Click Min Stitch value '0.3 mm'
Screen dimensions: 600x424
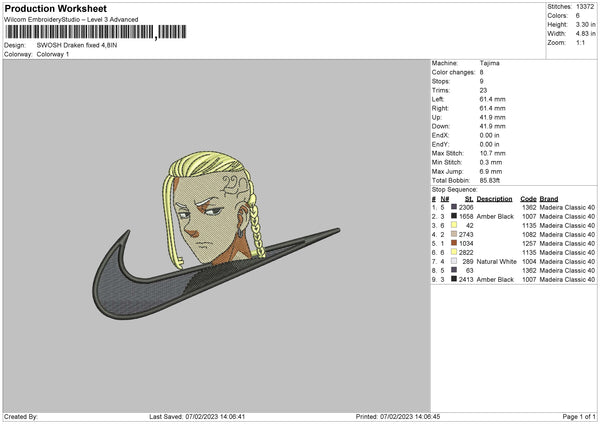[491, 162]
